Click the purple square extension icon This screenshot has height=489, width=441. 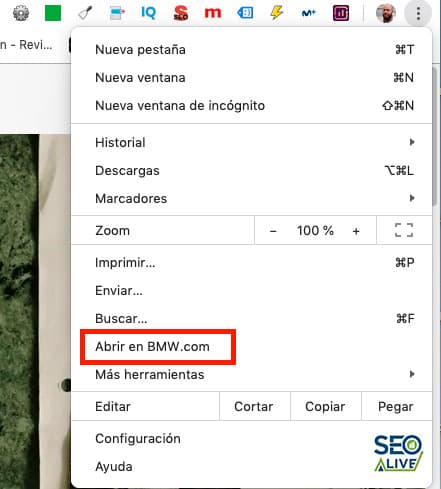click(x=341, y=13)
